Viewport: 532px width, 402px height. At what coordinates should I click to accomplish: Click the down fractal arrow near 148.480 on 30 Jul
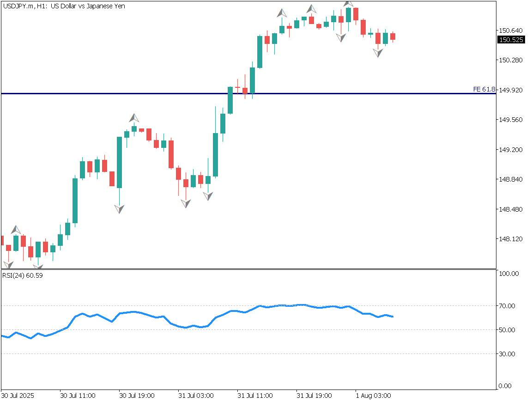pyautogui.click(x=120, y=209)
